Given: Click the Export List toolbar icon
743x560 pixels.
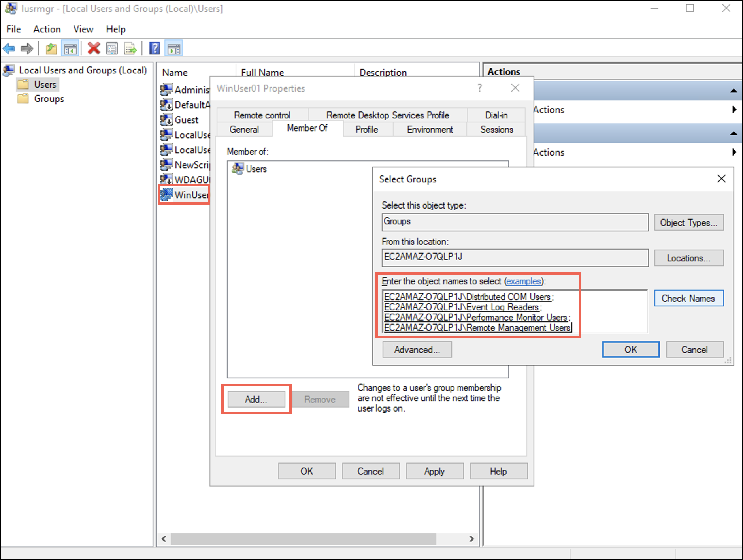Looking at the screenshot, I should pos(130,49).
